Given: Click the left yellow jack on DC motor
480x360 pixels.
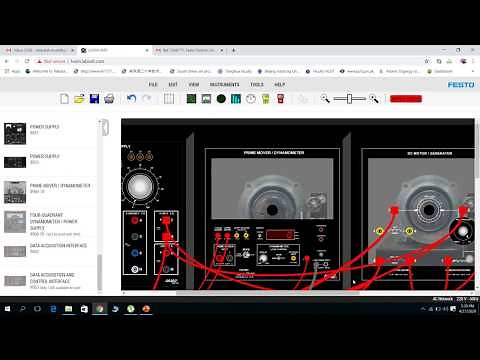Looking at the screenshot, I should pyautogui.click(x=379, y=231).
